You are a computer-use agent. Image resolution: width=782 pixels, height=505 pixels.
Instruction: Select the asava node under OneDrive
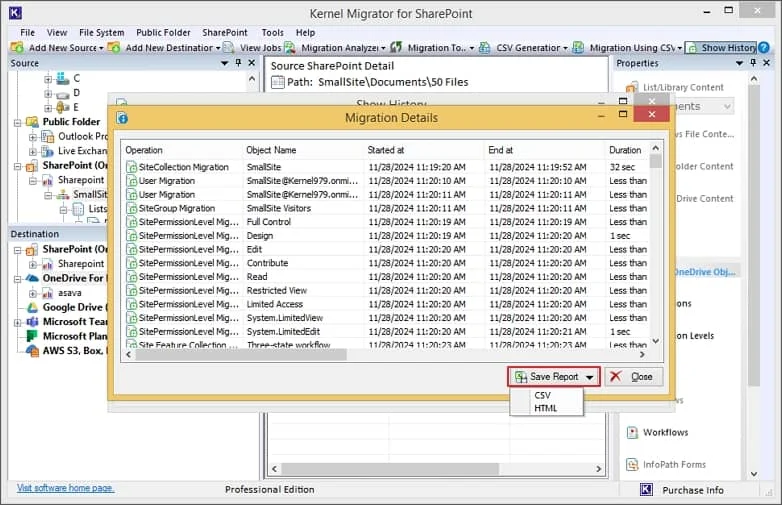(x=69, y=293)
